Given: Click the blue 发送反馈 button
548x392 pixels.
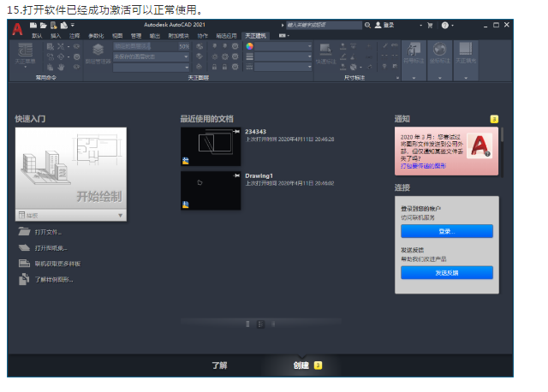Looking at the screenshot, I should tap(447, 272).
